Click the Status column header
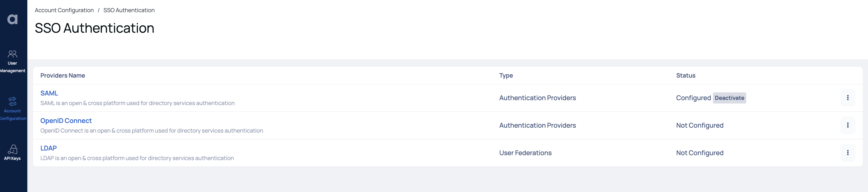The height and width of the screenshot is (192, 868). [x=685, y=76]
